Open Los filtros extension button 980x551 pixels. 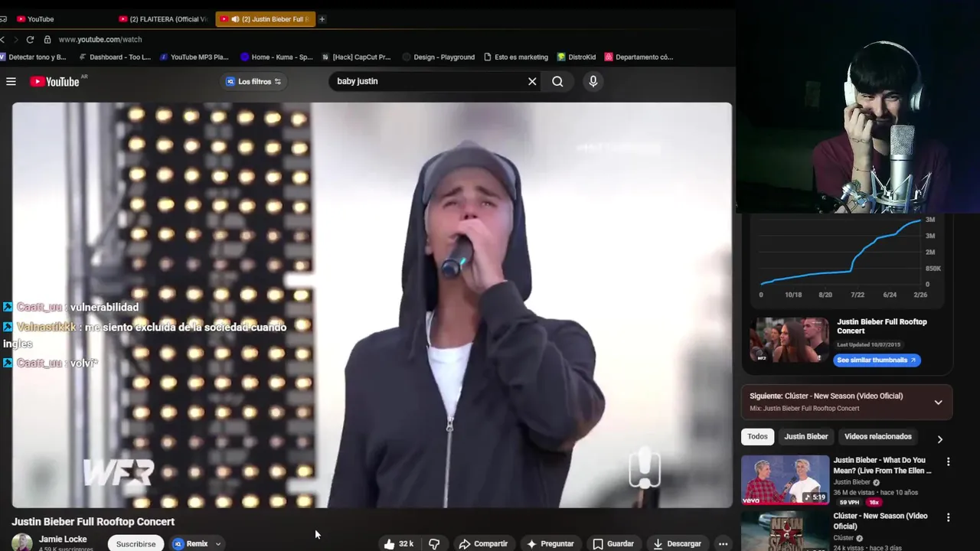(x=253, y=81)
